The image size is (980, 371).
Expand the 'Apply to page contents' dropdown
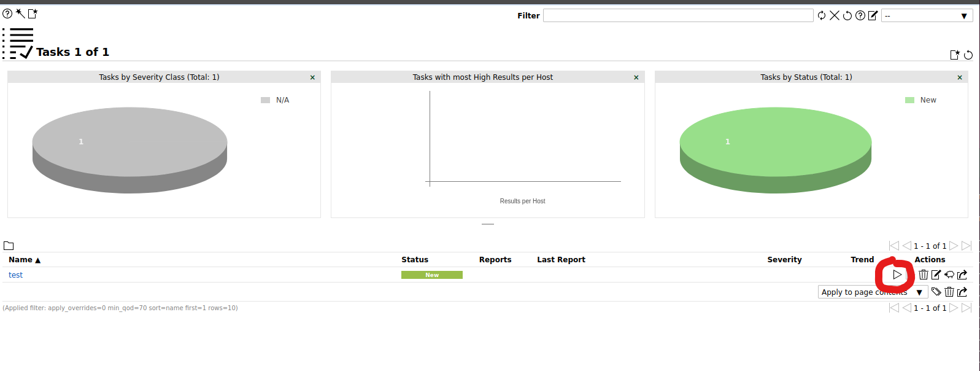[872, 292]
